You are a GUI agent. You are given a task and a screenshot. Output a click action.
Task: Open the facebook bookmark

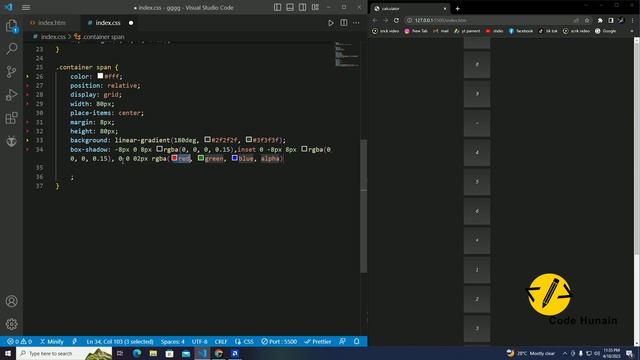(520, 31)
